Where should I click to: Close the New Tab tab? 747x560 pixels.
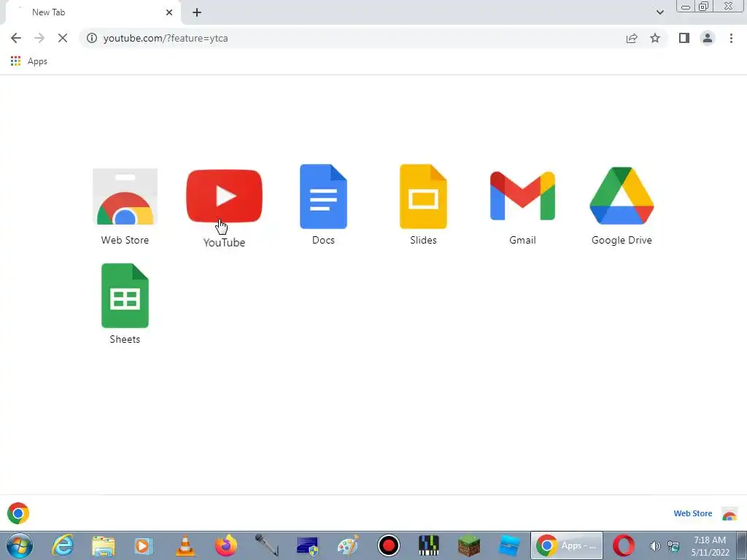tap(169, 12)
